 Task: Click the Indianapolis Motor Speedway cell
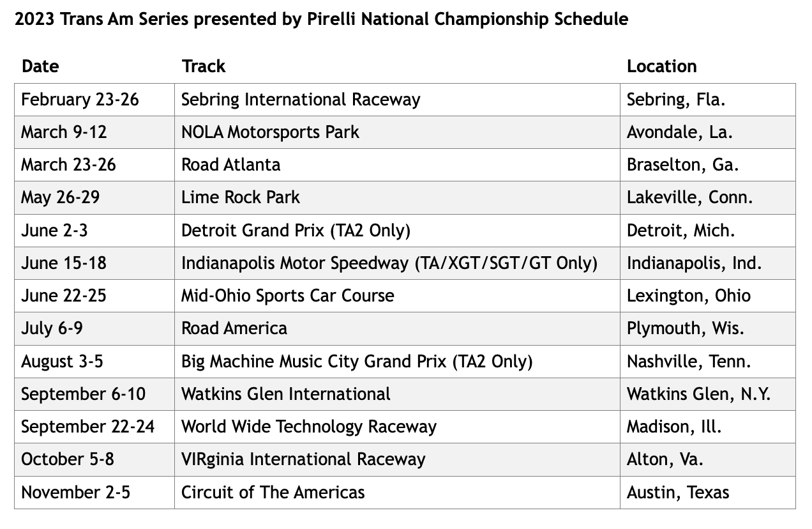[x=389, y=263]
